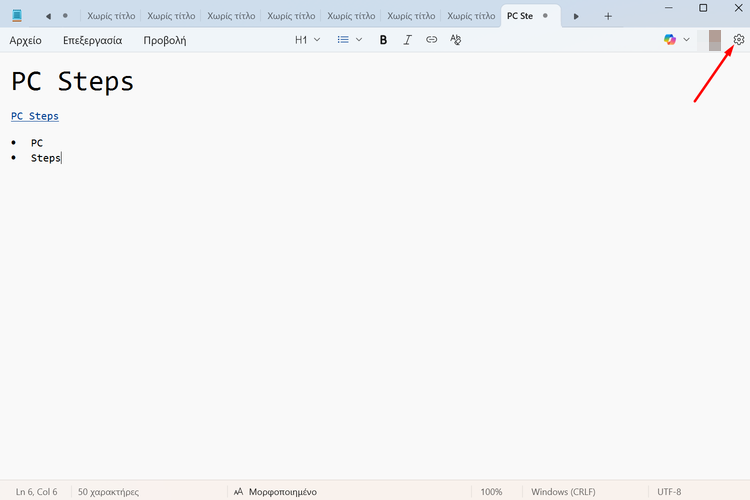Click the unsaved dot on PC Ste tab
The image size is (750, 500).
(x=545, y=16)
